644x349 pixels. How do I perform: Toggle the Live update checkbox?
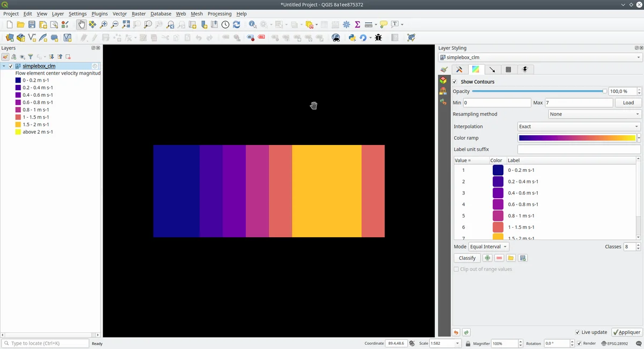click(x=577, y=332)
